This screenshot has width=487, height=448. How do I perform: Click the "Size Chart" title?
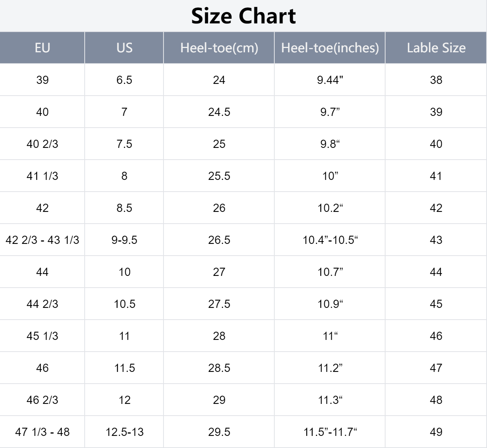(243, 16)
